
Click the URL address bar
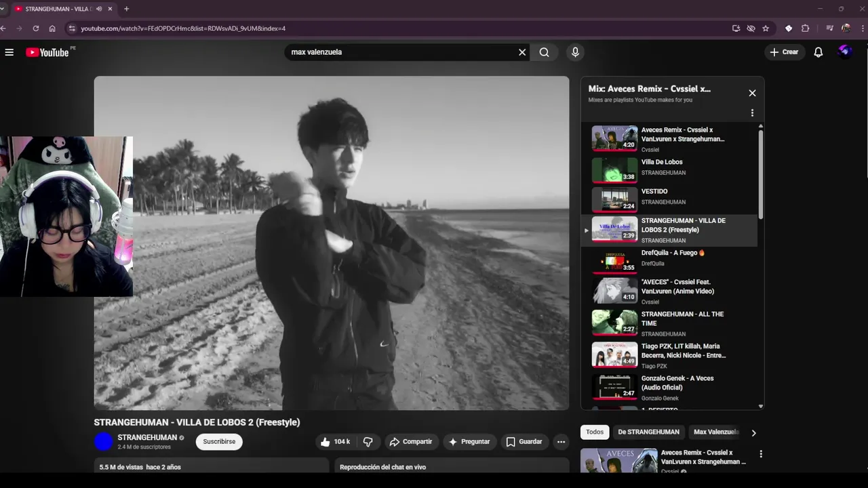(x=400, y=28)
